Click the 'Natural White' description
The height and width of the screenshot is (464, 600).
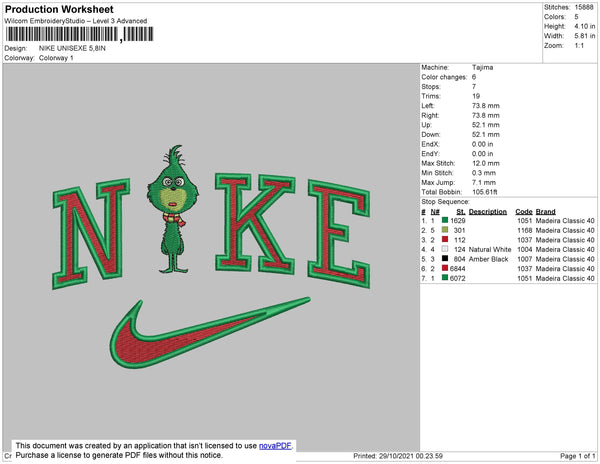(x=490, y=249)
